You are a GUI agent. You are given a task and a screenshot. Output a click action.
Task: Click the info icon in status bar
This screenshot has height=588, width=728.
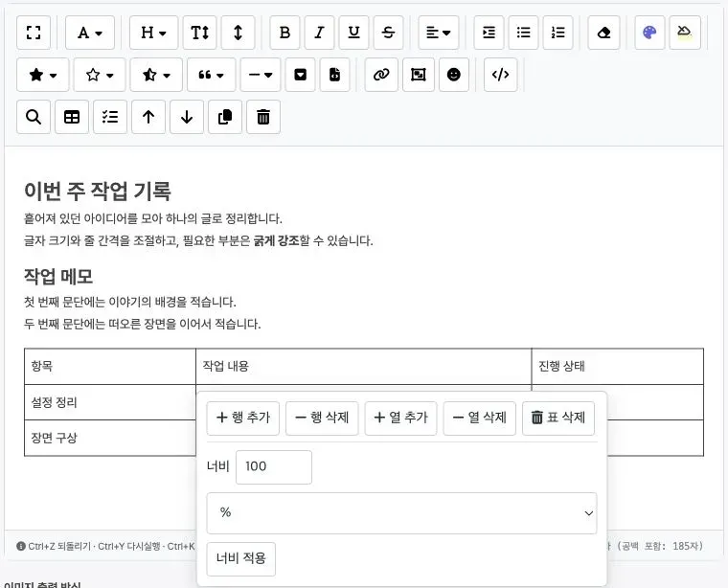tap(21, 546)
